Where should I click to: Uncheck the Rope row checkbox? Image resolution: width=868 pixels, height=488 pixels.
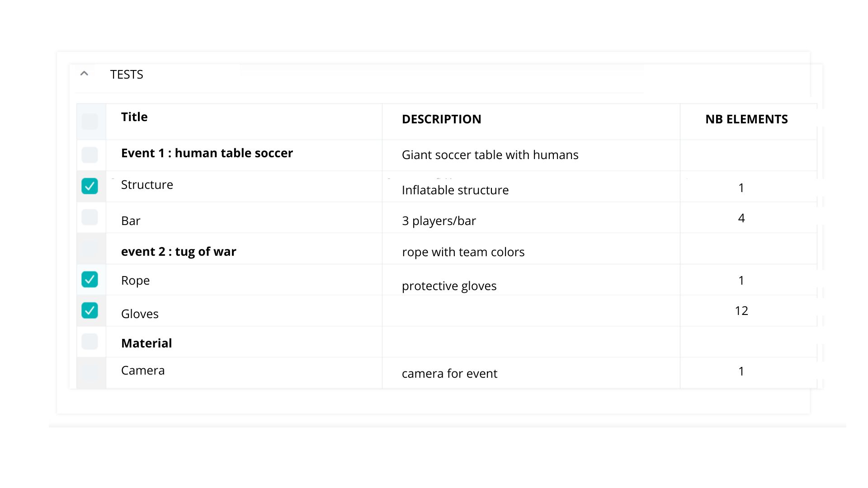tap(90, 279)
